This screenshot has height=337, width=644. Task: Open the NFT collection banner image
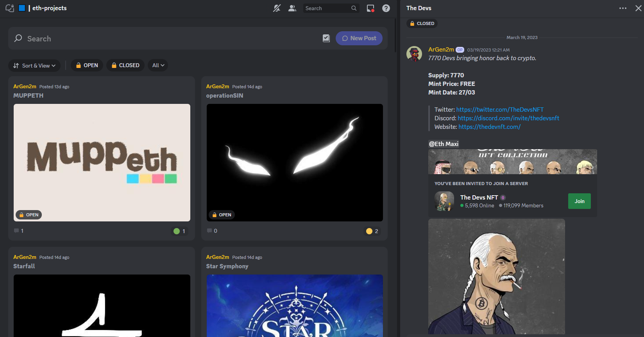coord(513,162)
